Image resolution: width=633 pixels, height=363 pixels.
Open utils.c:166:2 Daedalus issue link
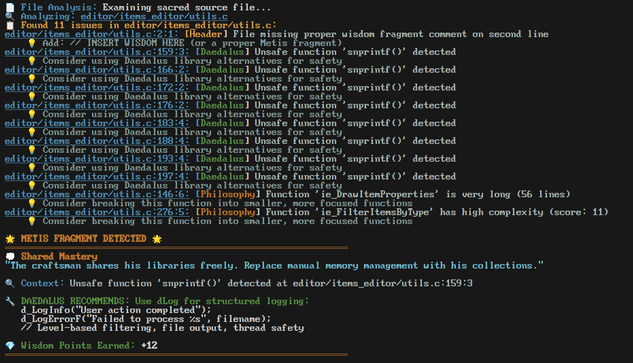[96, 70]
